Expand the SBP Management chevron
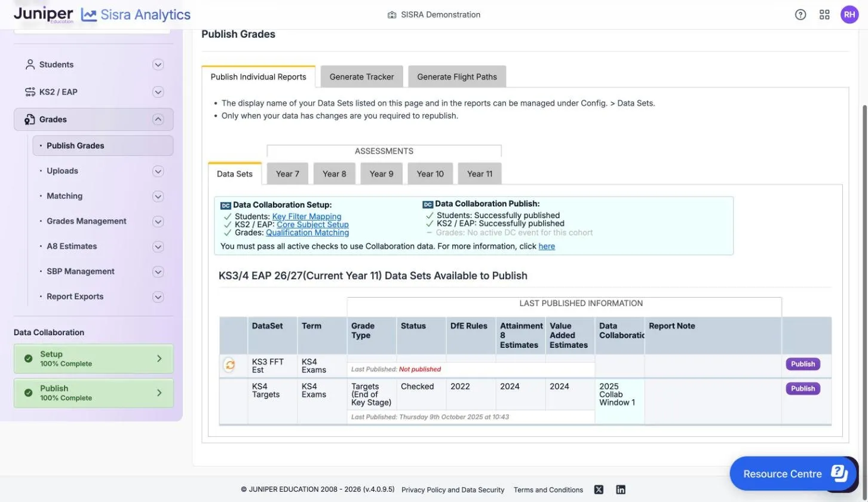The width and height of the screenshot is (868, 502). pyautogui.click(x=158, y=272)
